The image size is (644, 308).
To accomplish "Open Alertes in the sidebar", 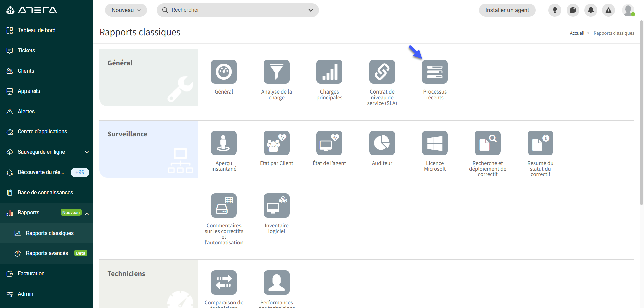I will 47,111.
